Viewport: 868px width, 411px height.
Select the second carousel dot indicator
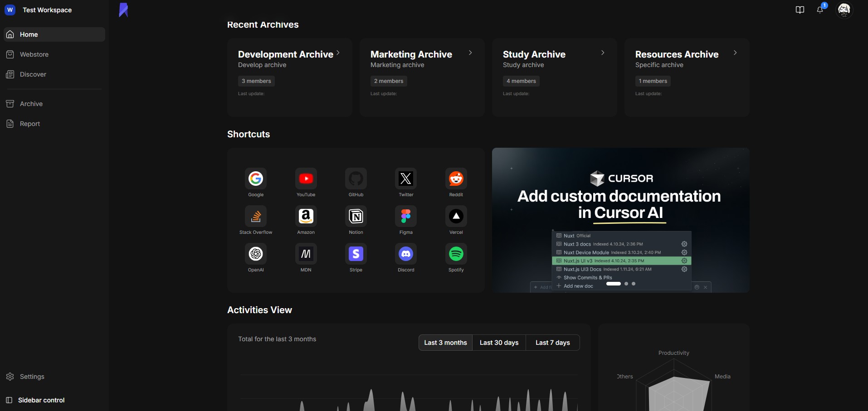(626, 284)
